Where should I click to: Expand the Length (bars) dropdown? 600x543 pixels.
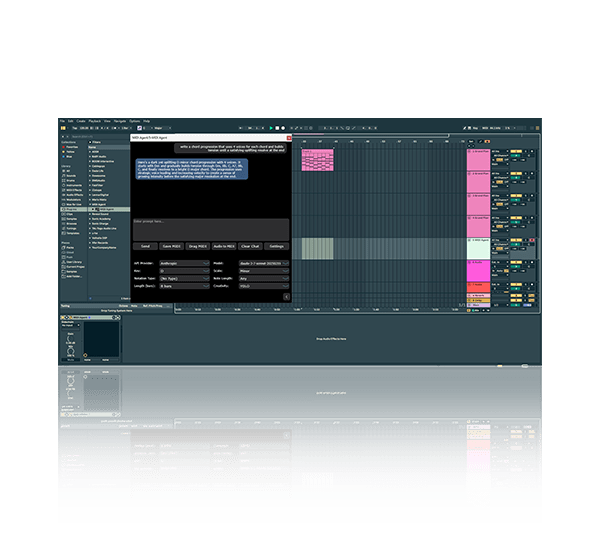click(x=184, y=288)
